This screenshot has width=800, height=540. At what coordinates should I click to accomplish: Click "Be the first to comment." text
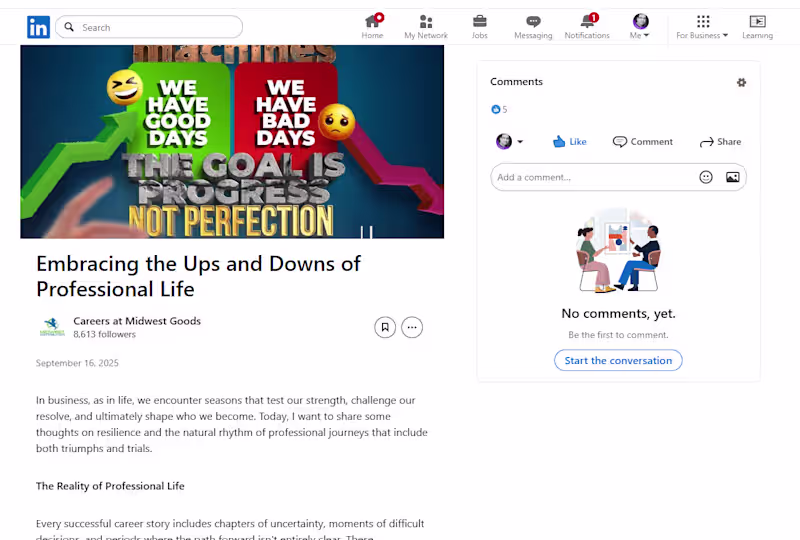(x=618, y=335)
